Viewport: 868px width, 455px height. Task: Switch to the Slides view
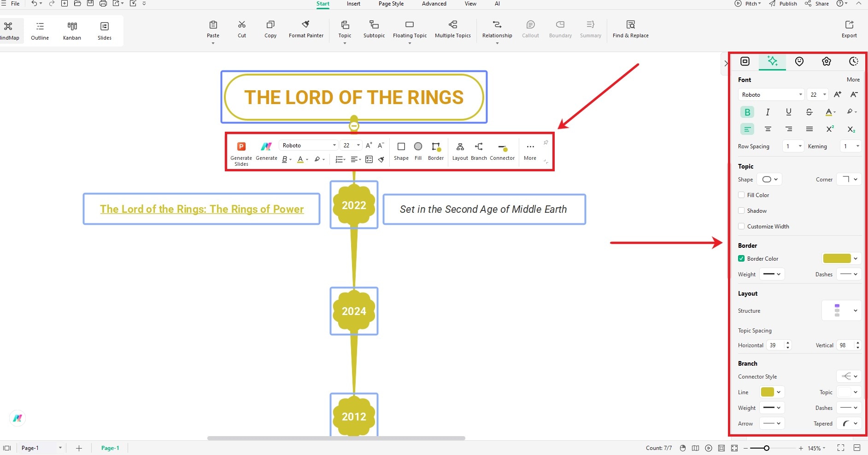coord(105,31)
